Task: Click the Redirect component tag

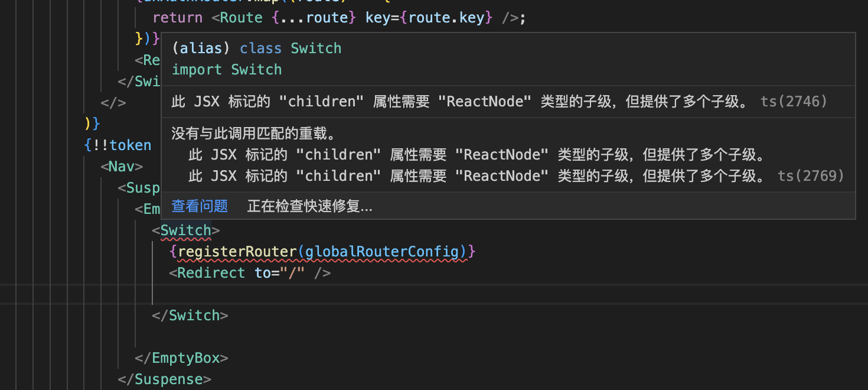Action: [211, 272]
